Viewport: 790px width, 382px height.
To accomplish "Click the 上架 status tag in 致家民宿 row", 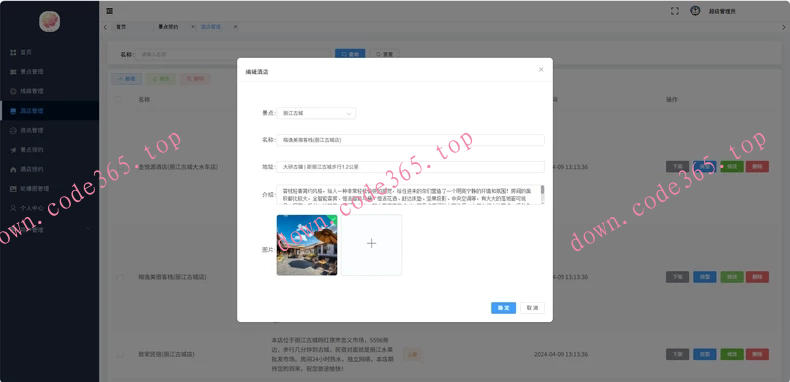I will (x=412, y=354).
